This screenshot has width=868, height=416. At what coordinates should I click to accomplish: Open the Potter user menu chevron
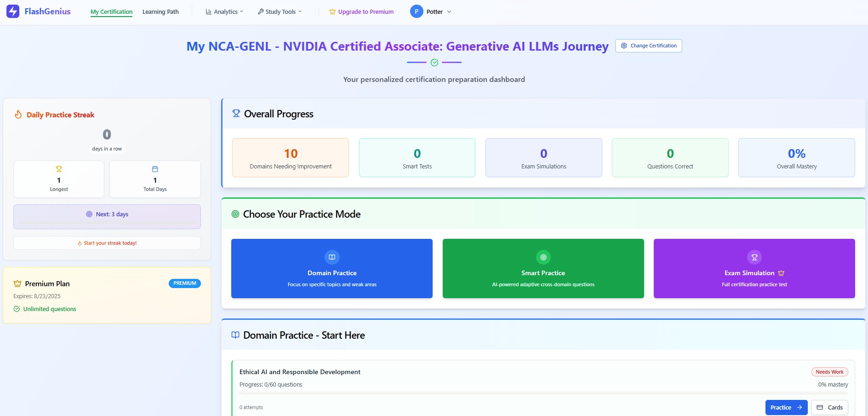click(x=449, y=12)
